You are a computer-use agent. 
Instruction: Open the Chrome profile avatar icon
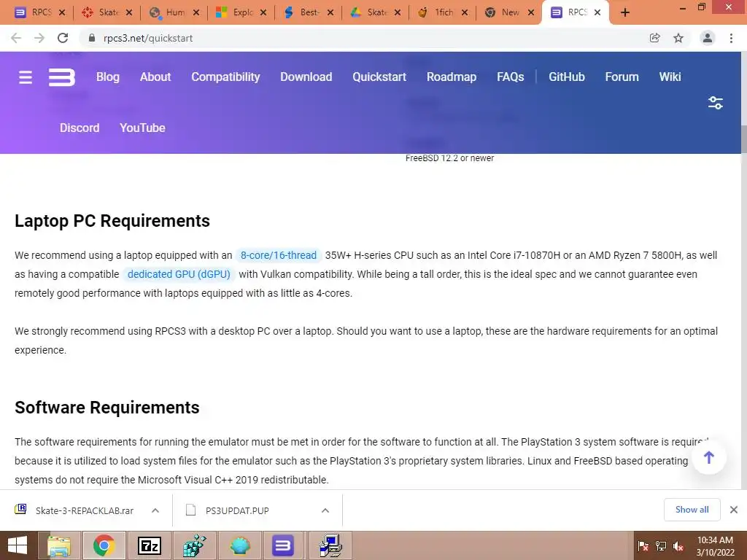[708, 38]
